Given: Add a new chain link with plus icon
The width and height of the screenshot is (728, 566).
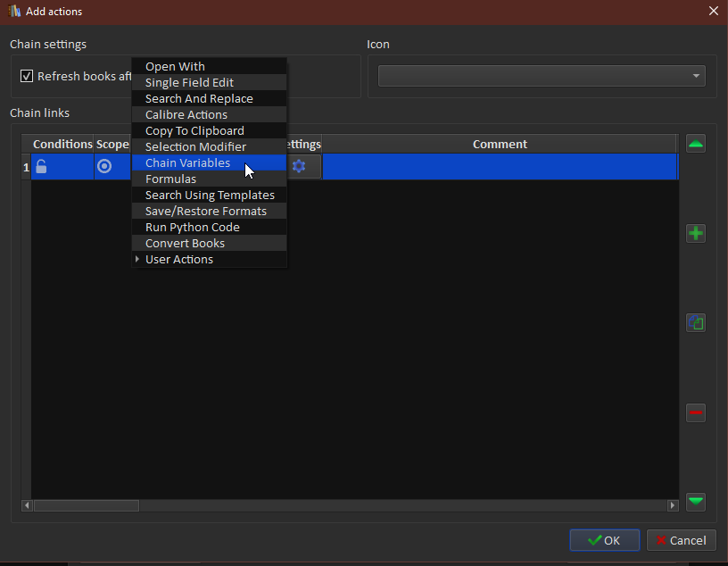Looking at the screenshot, I should [x=696, y=233].
